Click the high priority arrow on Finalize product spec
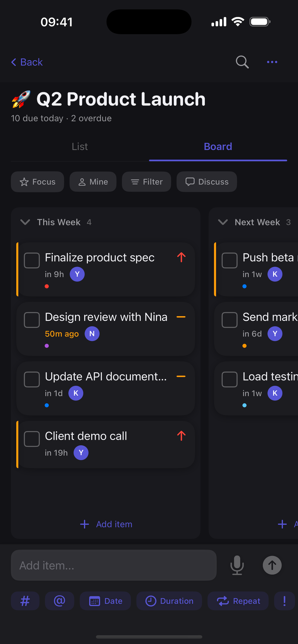The height and width of the screenshot is (644, 298). point(181,257)
